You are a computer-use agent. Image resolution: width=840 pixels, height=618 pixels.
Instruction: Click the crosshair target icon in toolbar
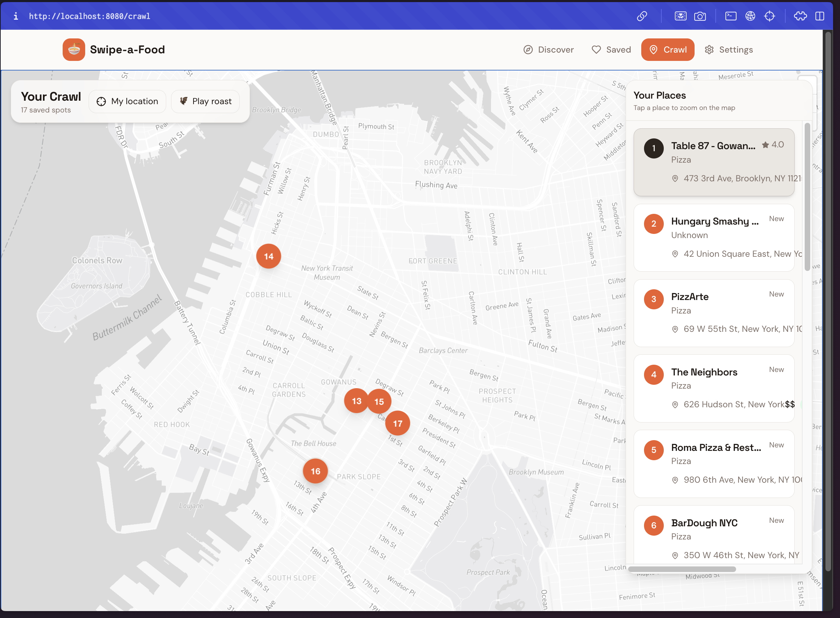(x=769, y=16)
